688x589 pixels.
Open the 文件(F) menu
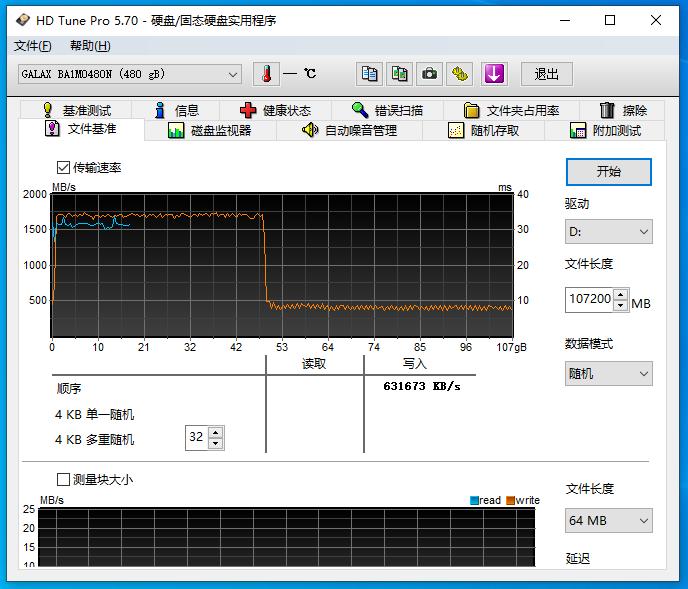click(x=32, y=46)
